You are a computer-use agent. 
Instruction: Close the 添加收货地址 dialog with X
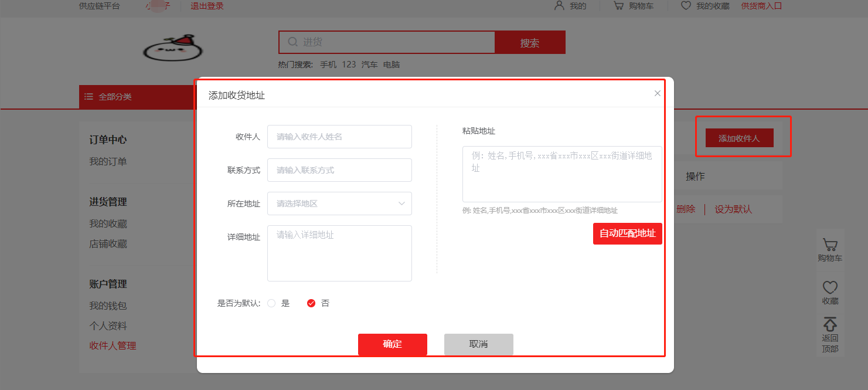(658, 93)
